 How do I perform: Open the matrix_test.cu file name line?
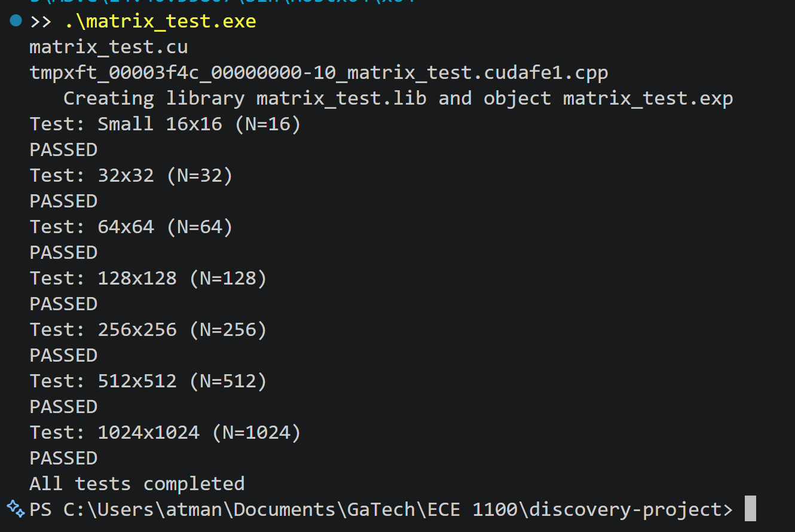109,47
